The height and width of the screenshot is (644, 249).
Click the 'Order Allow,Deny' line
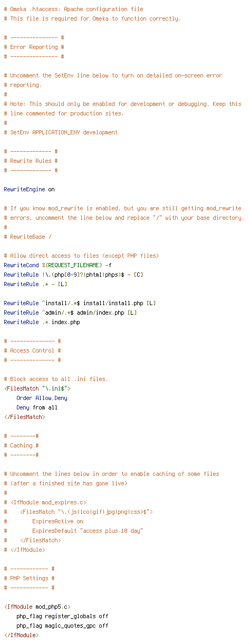(42, 398)
